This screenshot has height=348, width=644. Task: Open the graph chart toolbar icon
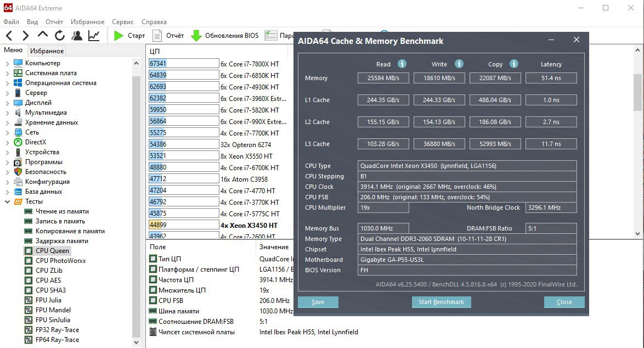coord(94,36)
